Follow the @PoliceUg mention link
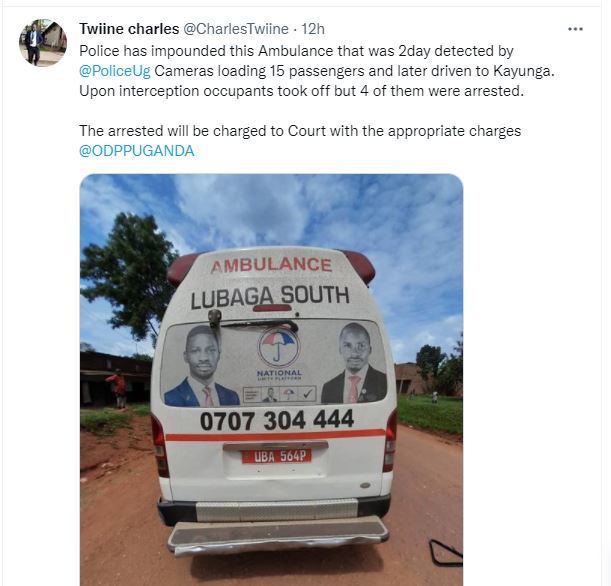The height and width of the screenshot is (586, 611). tap(115, 71)
